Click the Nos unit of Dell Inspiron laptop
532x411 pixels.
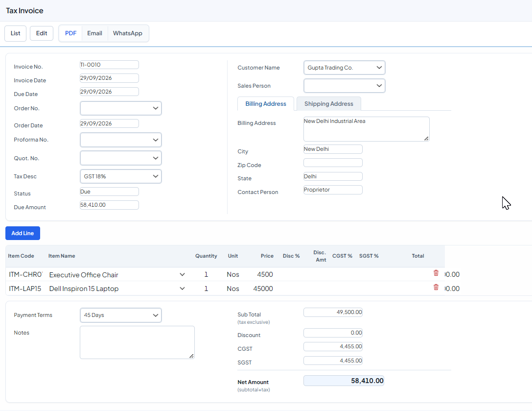pos(233,289)
